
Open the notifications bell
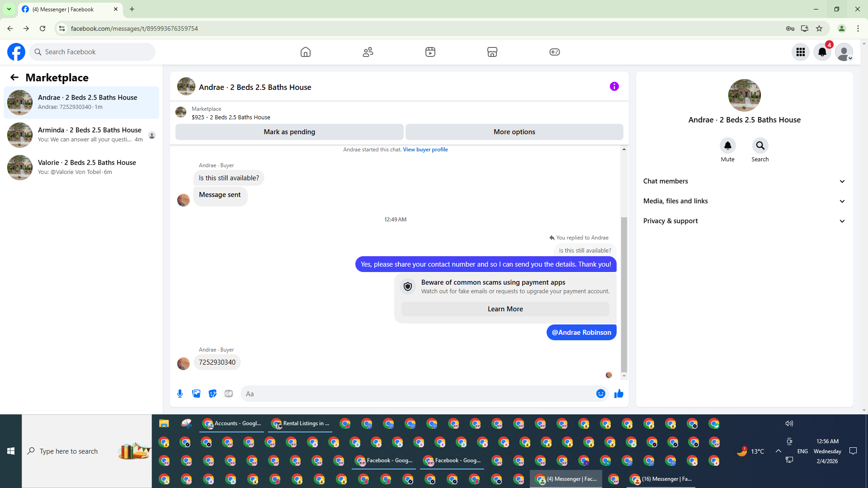(822, 52)
